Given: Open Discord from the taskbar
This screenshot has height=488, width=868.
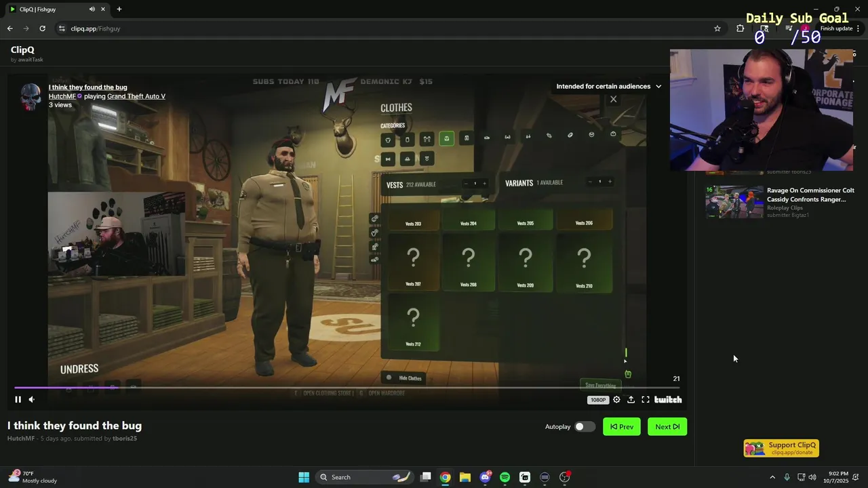Looking at the screenshot, I should click(x=485, y=477).
